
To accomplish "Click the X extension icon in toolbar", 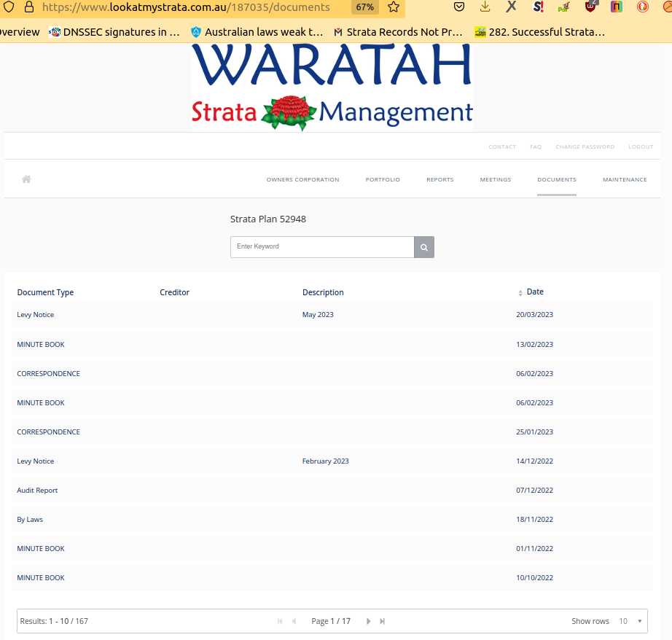I will 511,7.
